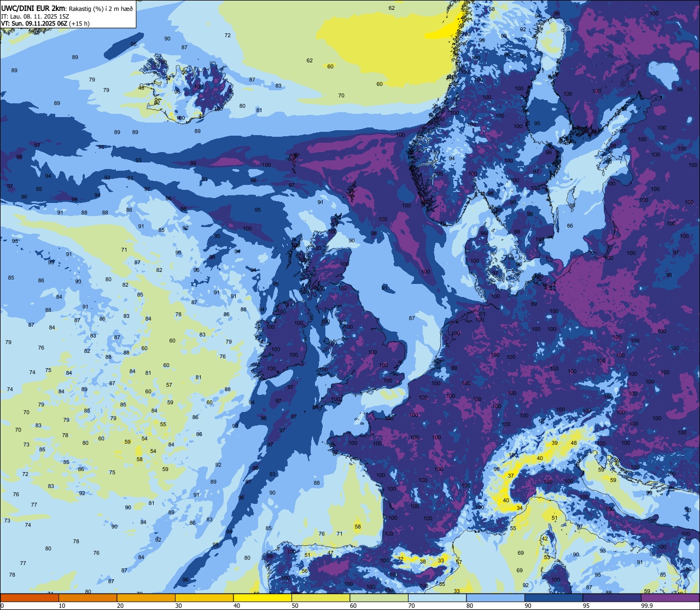Click the dark orange 0–10 legend swatch
Image resolution: width=700 pixels, height=610 pixels.
30,598
